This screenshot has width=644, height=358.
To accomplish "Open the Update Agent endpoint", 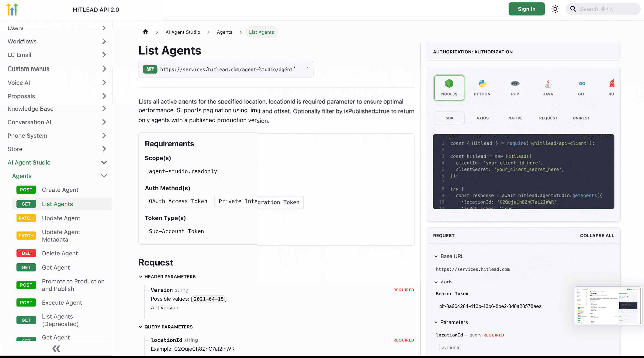I will (x=61, y=218).
